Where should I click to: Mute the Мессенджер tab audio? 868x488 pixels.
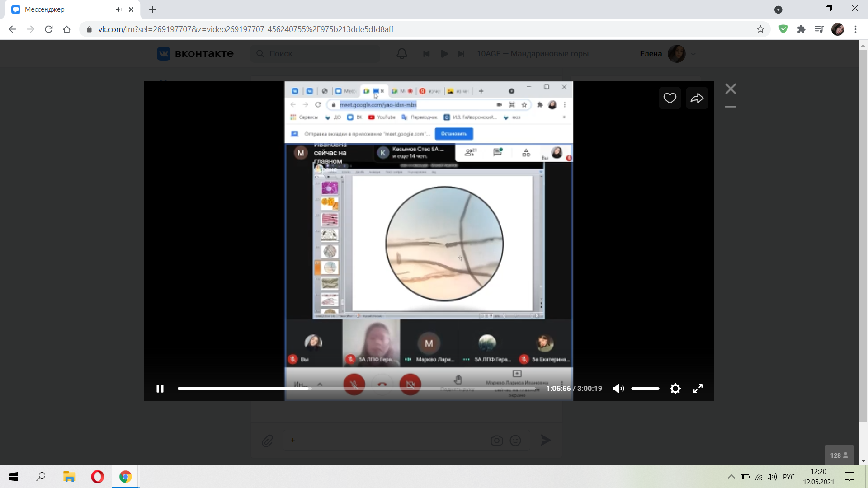[x=118, y=9]
